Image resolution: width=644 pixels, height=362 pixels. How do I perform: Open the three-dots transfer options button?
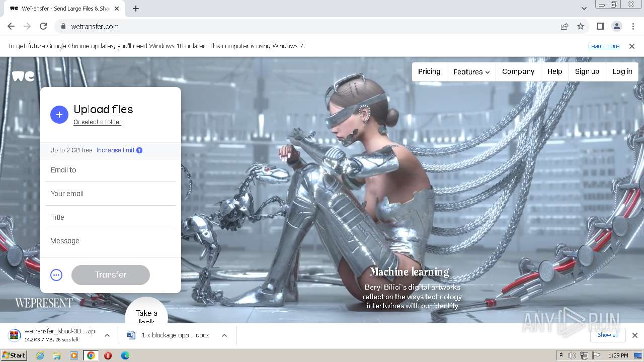pos(56,275)
